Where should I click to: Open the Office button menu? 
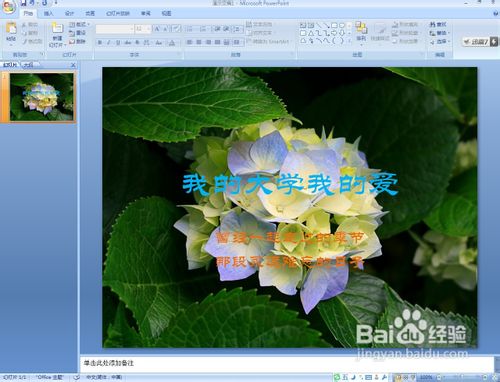tap(9, 7)
